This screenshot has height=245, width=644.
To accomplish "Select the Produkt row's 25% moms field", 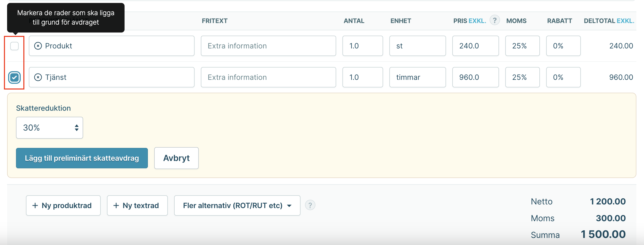I will click(522, 46).
